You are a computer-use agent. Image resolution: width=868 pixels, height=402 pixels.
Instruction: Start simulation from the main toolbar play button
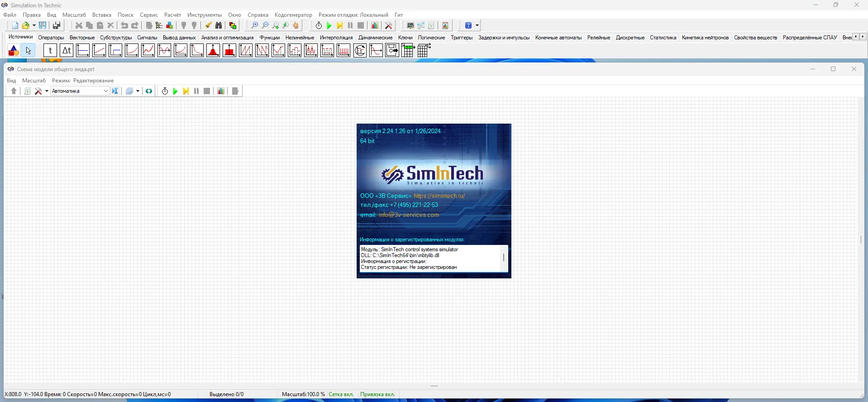(329, 26)
